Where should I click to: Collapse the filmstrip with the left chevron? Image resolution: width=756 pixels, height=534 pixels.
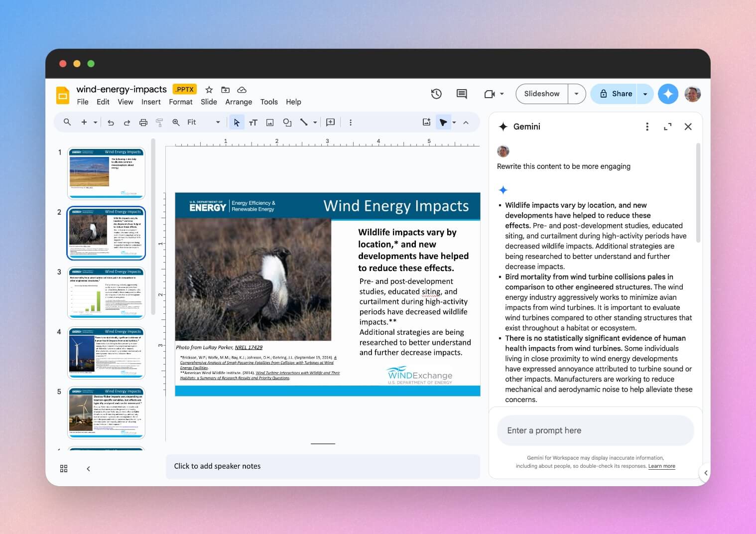[88, 468]
